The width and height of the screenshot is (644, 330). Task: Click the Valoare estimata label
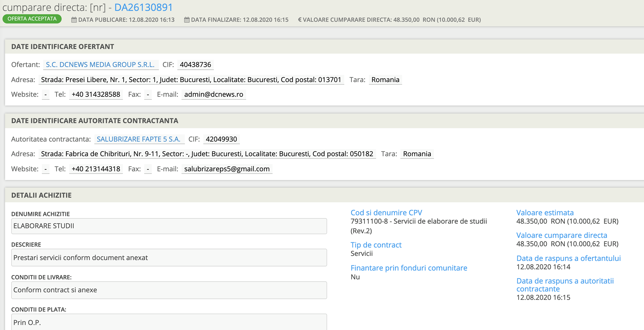545,213
